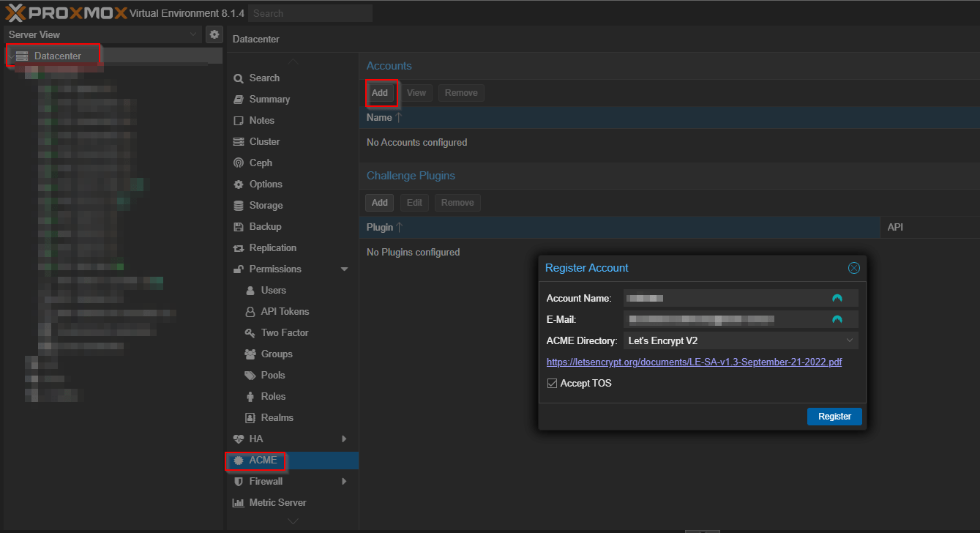
Task: Click the Register button
Action: 834,417
